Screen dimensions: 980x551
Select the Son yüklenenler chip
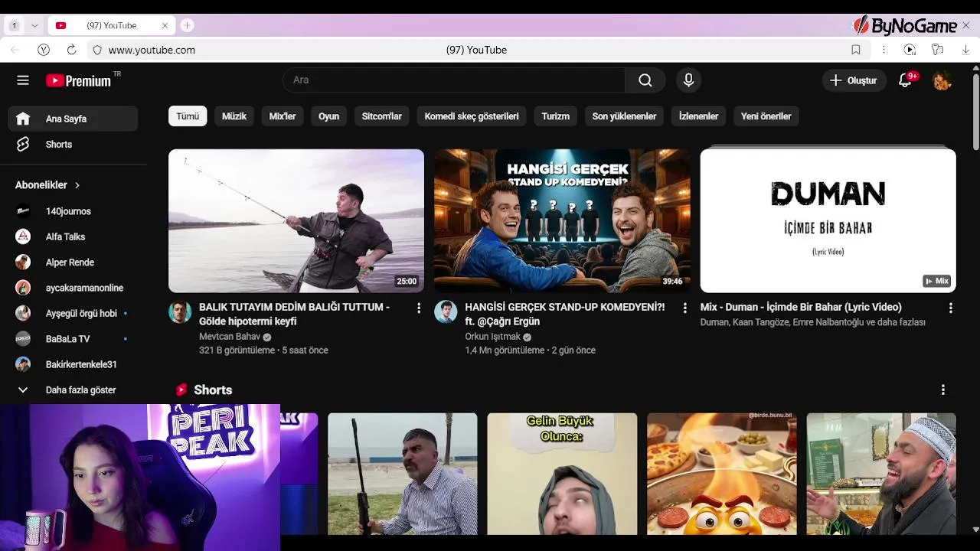click(624, 116)
